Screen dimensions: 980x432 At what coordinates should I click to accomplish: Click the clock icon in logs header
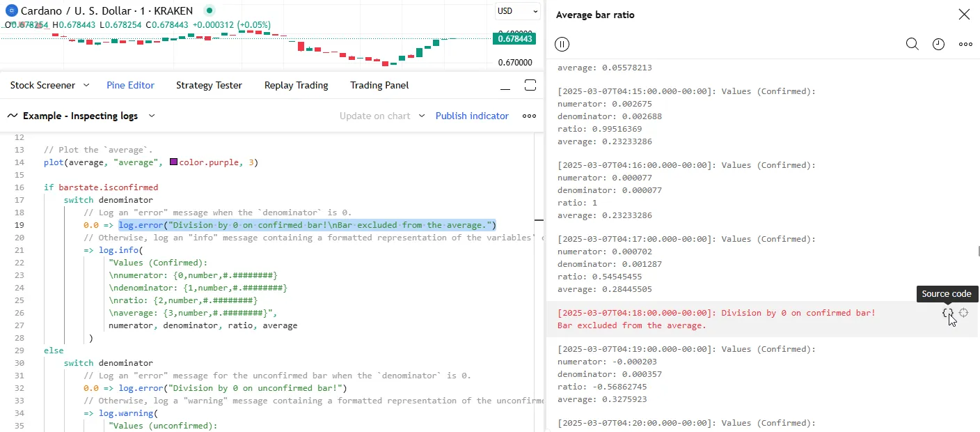tap(938, 44)
